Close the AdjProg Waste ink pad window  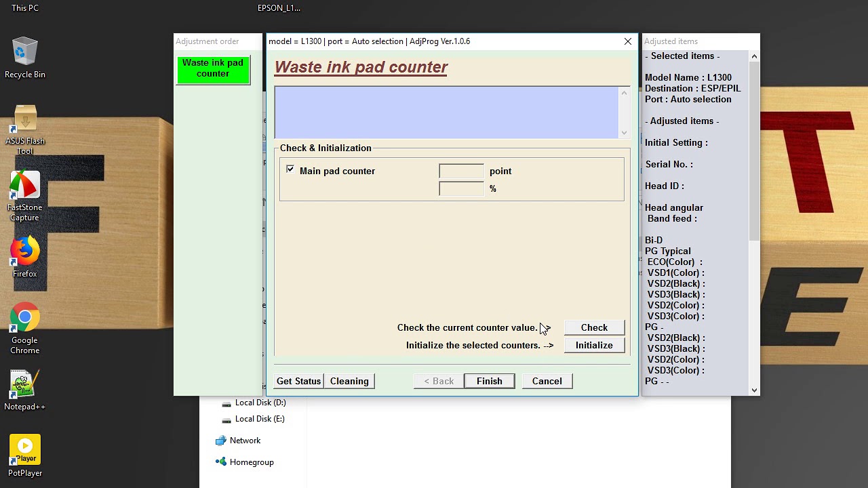pos(628,41)
